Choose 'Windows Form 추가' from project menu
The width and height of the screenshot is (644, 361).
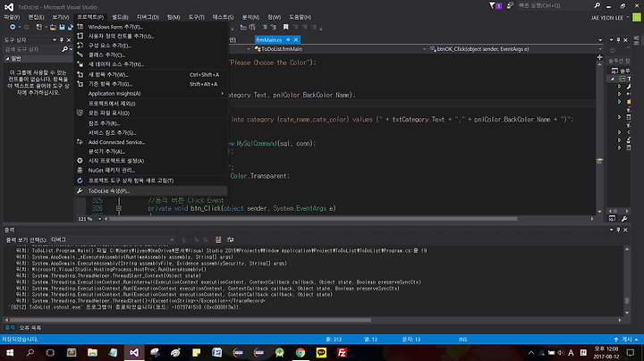pyautogui.click(x=151, y=27)
